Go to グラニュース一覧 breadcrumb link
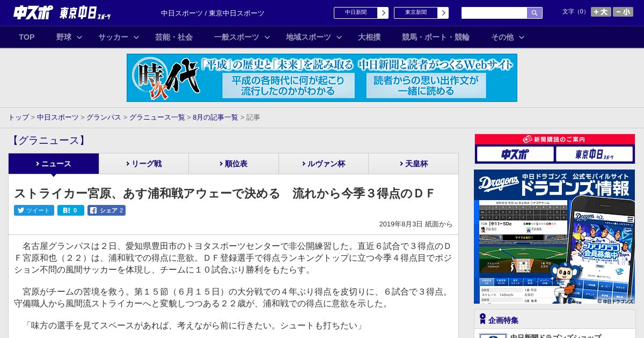 (157, 117)
